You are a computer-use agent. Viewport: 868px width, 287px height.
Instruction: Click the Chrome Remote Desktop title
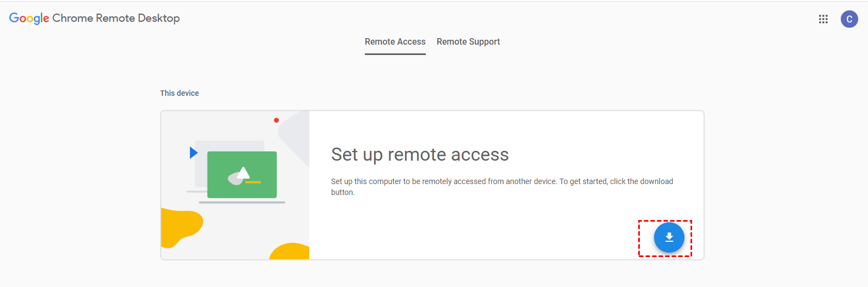116,19
